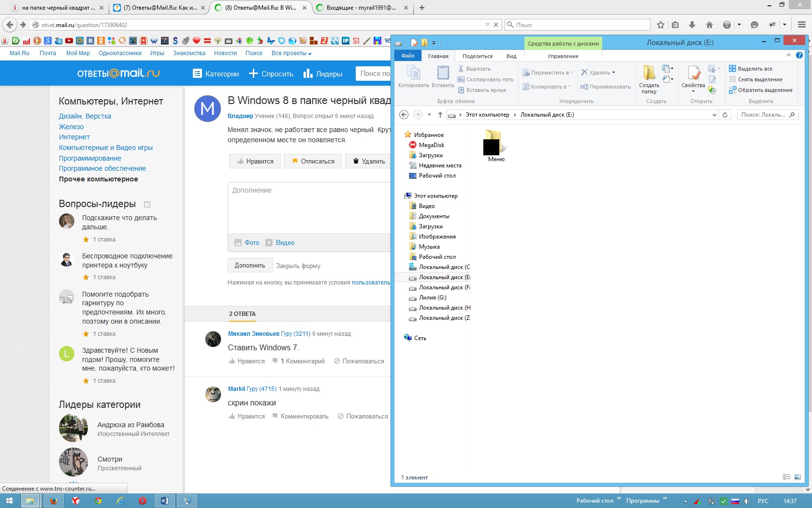Image resolution: width=812 pixels, height=508 pixels.
Task: Open Explorer help question-mark icon
Action: tap(799, 55)
